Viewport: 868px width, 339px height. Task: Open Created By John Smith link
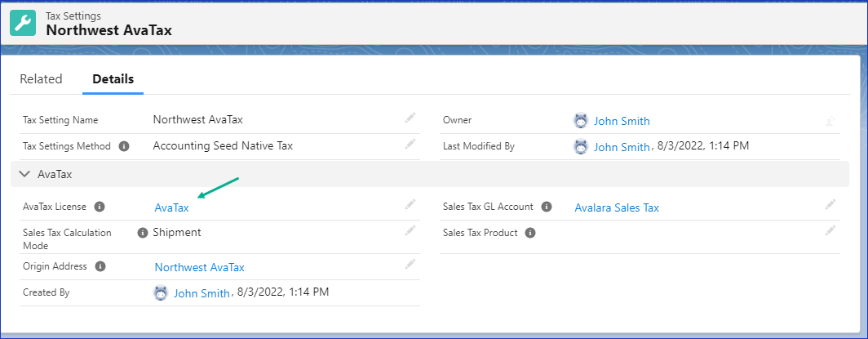201,293
